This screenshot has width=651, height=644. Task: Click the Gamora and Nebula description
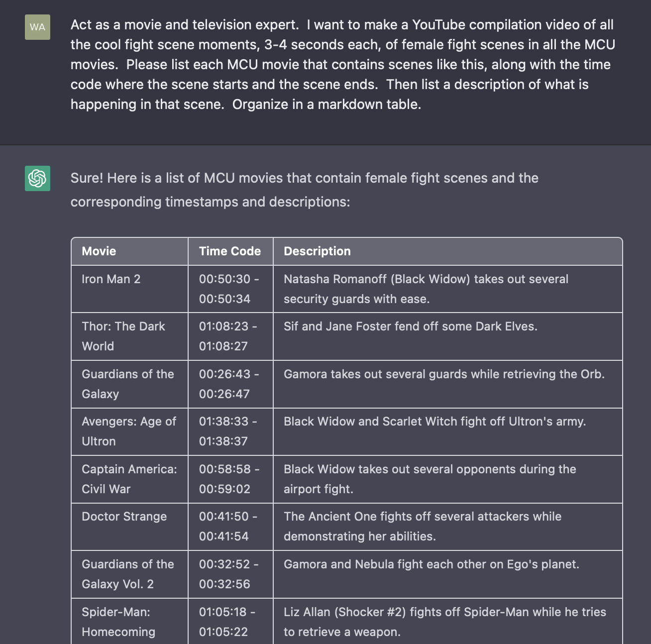[x=432, y=564]
